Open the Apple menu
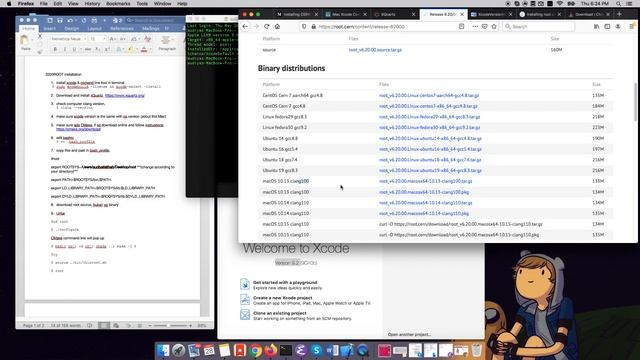The height and width of the screenshot is (360, 640). pyautogui.click(x=9, y=4)
